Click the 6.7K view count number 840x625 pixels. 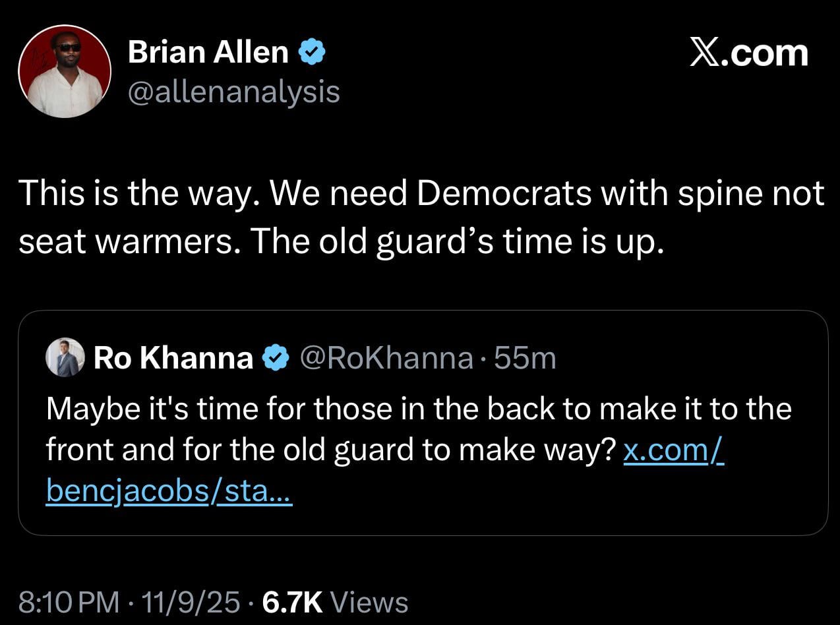tap(292, 602)
